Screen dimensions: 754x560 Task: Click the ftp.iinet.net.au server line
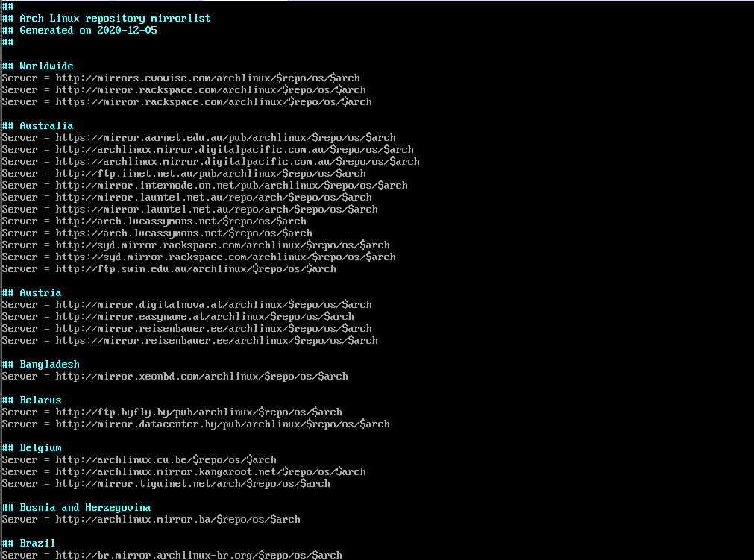183,174
